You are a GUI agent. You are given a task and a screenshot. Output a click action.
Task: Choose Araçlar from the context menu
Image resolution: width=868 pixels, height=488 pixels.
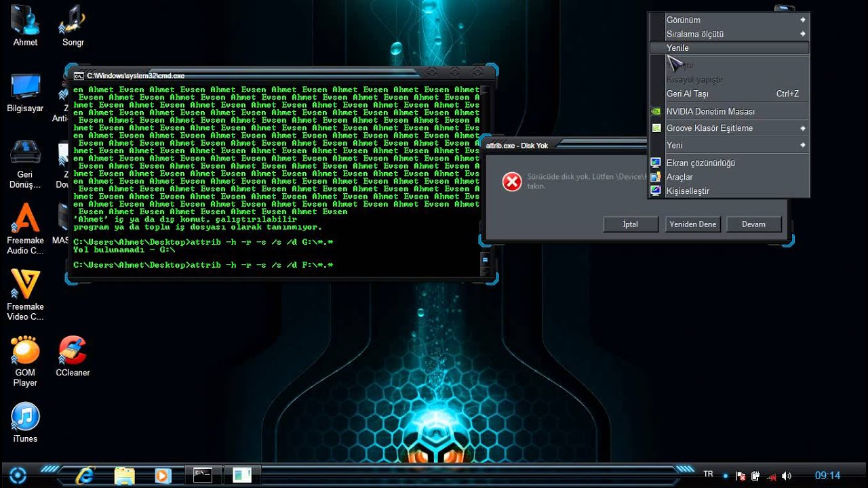click(729, 177)
